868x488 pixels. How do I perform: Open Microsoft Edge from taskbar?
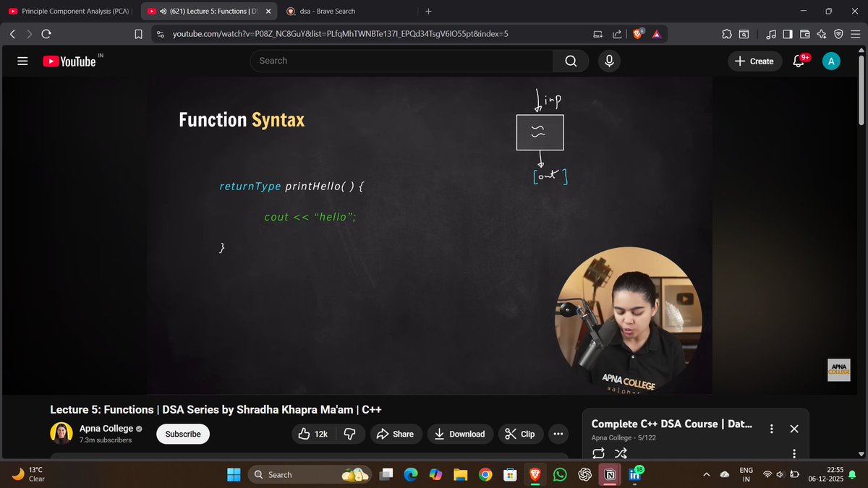pyautogui.click(x=411, y=474)
